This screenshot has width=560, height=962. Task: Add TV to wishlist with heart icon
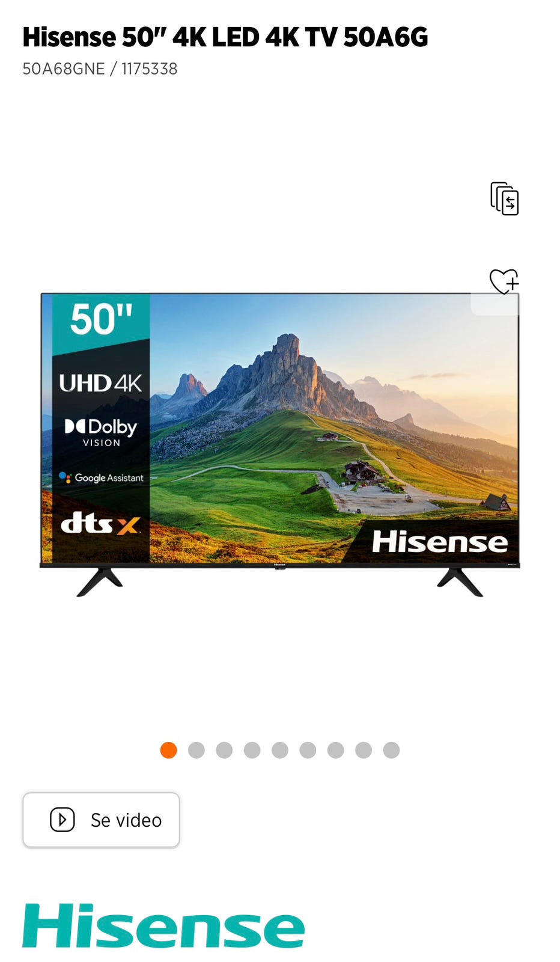(x=504, y=281)
